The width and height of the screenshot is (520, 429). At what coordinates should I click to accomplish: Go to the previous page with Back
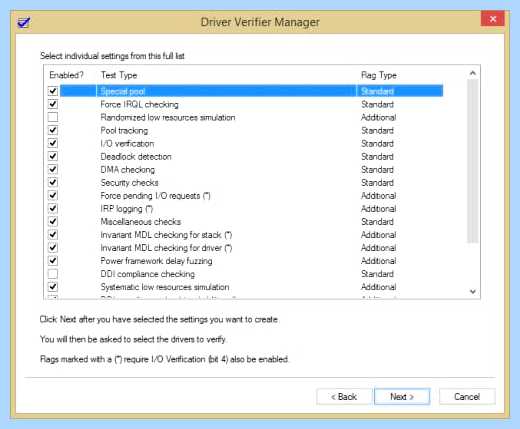(344, 397)
